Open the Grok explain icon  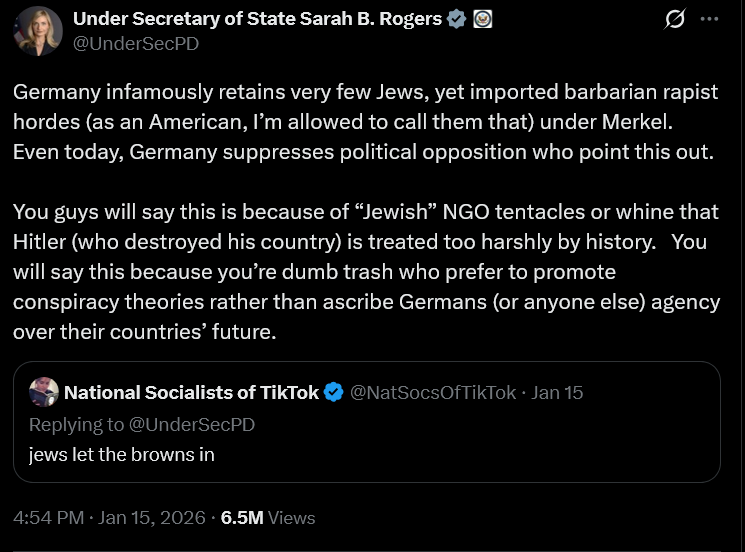coord(675,19)
